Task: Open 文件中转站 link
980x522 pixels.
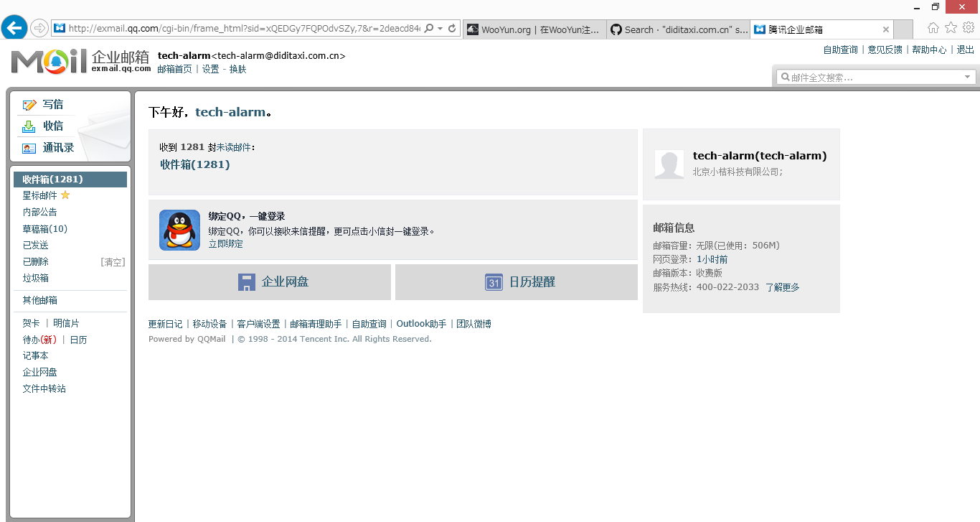Action: click(44, 388)
